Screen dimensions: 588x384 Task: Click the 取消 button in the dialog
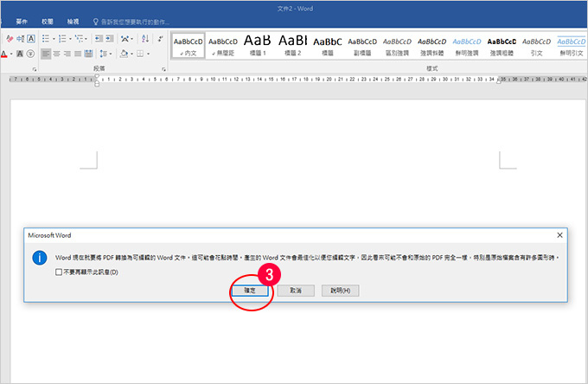[296, 291]
